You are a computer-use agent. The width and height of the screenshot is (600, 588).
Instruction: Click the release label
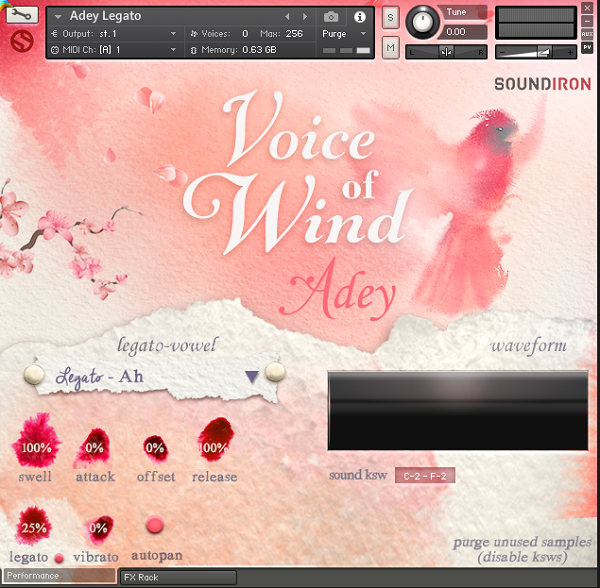point(215,477)
